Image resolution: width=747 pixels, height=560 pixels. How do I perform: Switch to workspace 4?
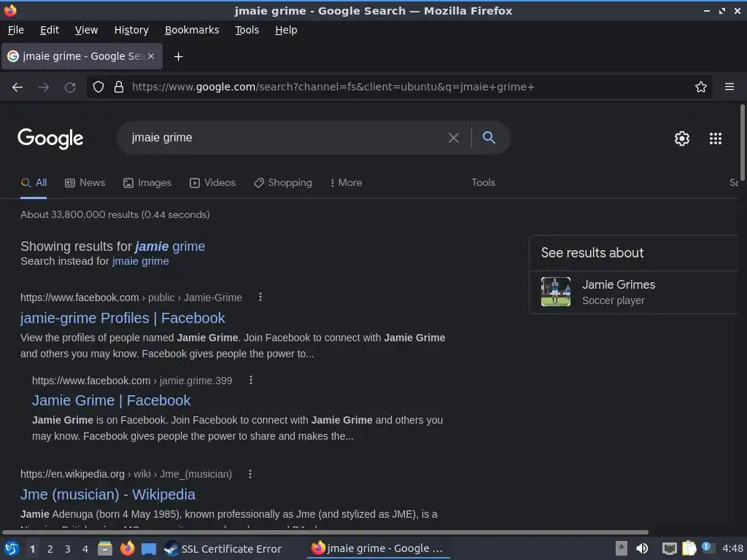pyautogui.click(x=85, y=549)
